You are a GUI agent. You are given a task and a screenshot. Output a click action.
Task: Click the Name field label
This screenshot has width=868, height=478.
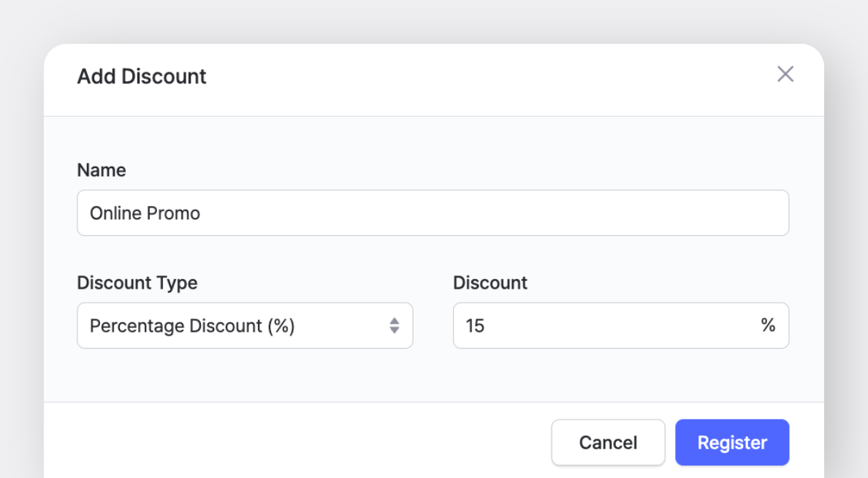click(x=102, y=170)
